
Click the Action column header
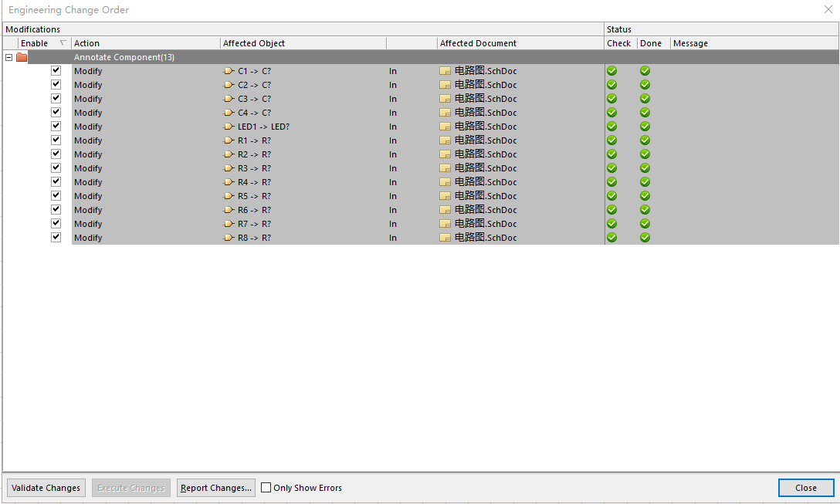click(x=146, y=43)
